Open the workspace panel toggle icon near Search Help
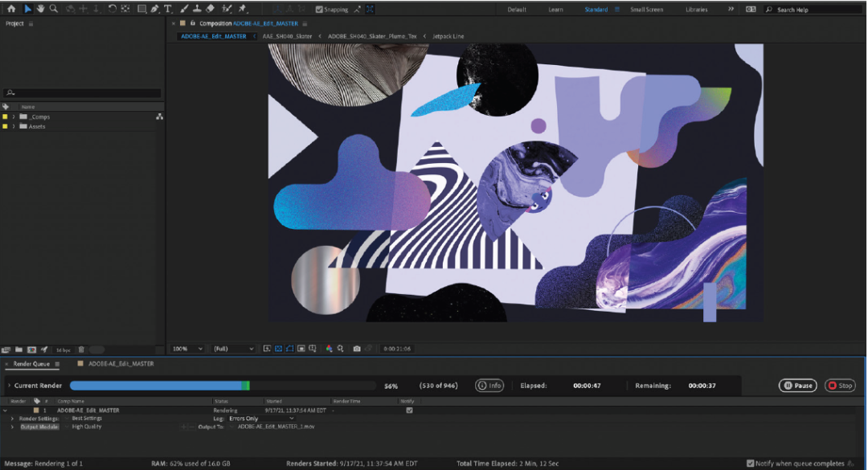Image resolution: width=868 pixels, height=470 pixels. pyautogui.click(x=751, y=10)
